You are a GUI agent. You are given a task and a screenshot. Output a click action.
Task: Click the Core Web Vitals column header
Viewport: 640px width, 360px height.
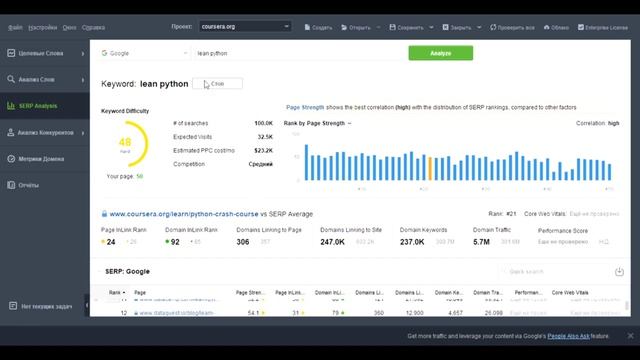tap(570, 293)
